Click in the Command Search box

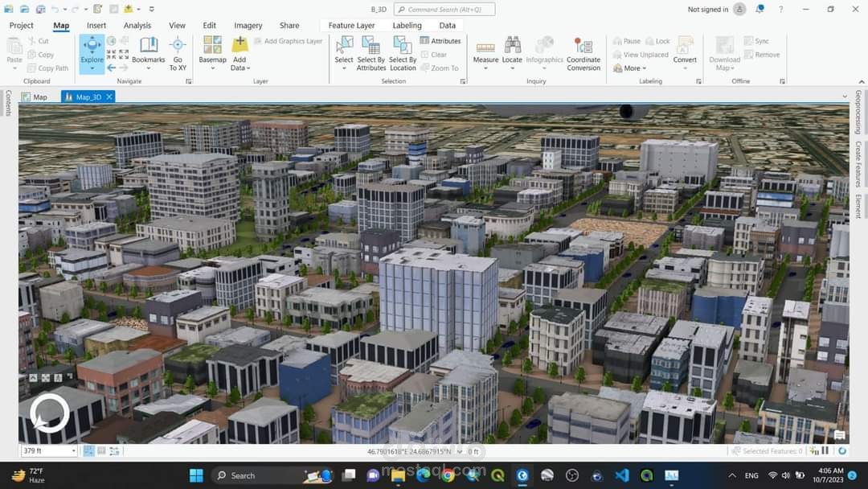444,10
